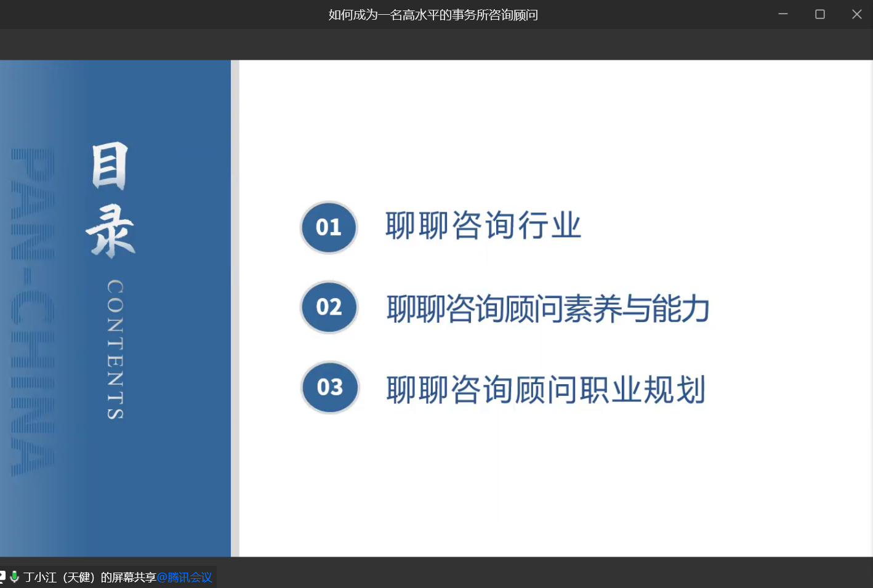Click the green microphone icon
Viewport: 873px width, 588px height.
tap(14, 577)
